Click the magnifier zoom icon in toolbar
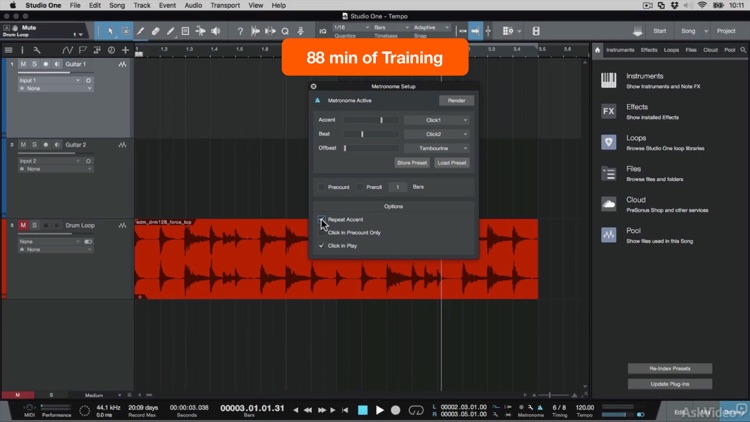 [x=285, y=31]
